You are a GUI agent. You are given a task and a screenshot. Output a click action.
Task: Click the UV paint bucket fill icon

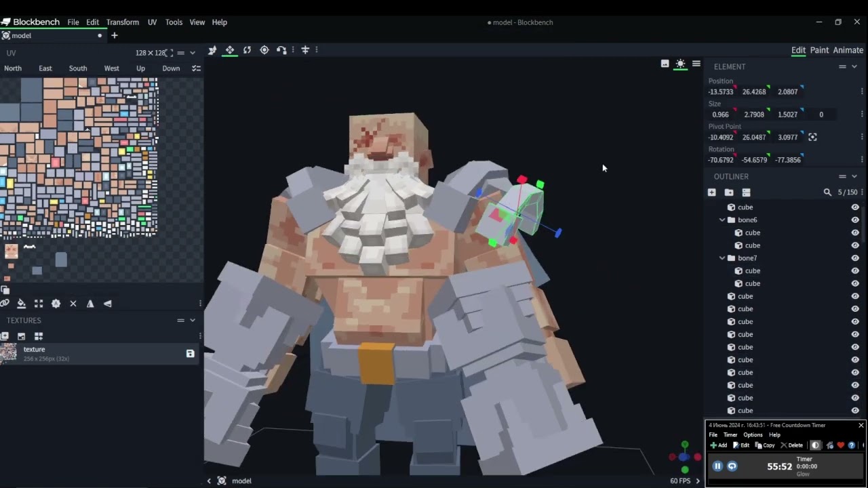(22, 304)
